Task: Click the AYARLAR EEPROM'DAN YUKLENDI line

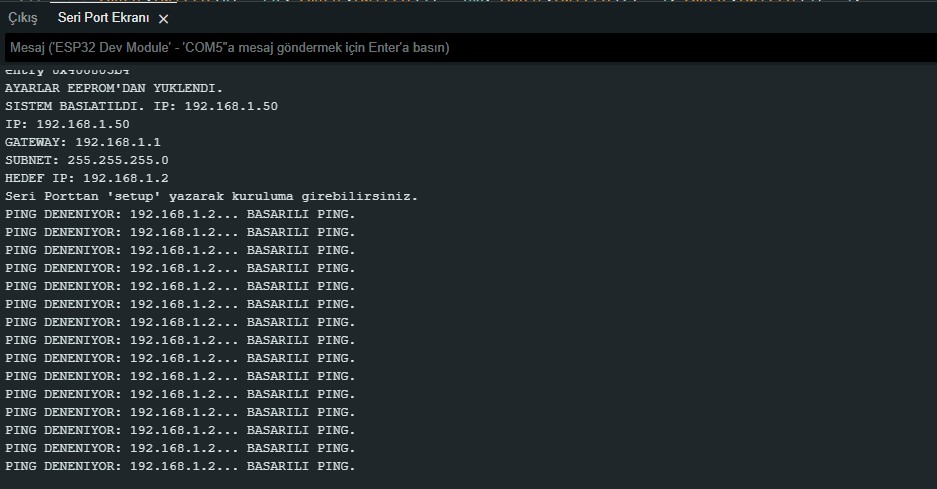Action: coord(114,88)
